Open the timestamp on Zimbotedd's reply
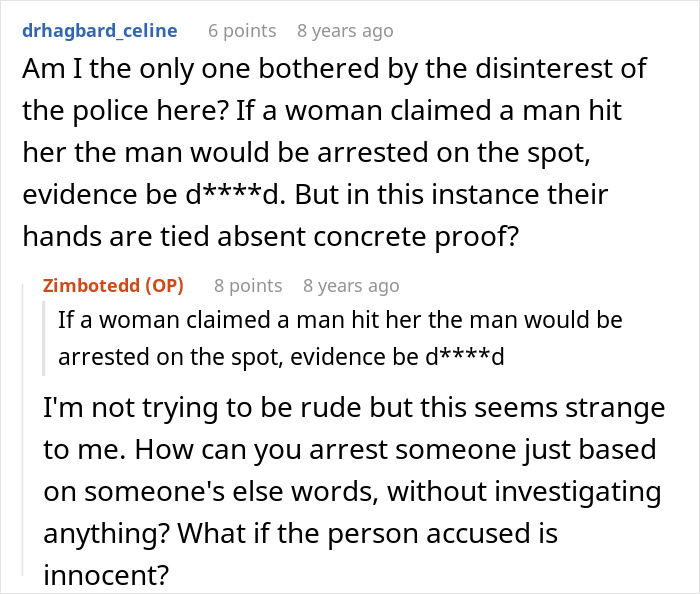The width and height of the screenshot is (700, 594). (x=351, y=286)
